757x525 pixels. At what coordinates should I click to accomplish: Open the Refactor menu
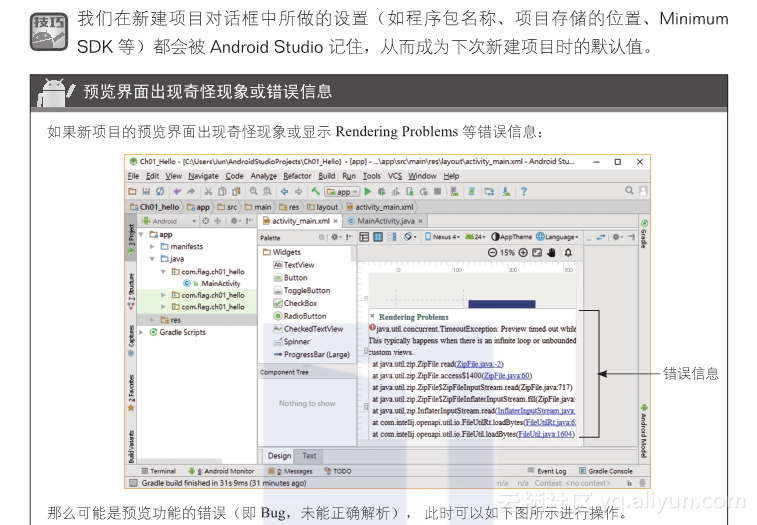coord(297,176)
